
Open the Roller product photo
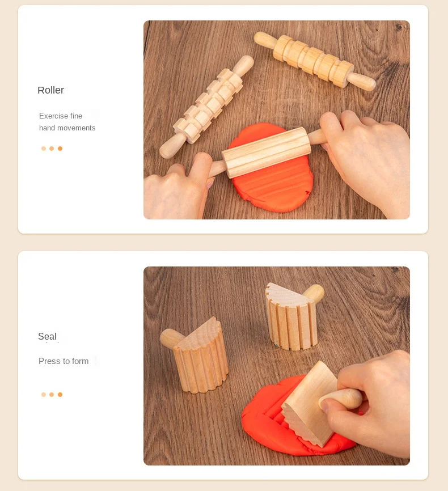(277, 120)
